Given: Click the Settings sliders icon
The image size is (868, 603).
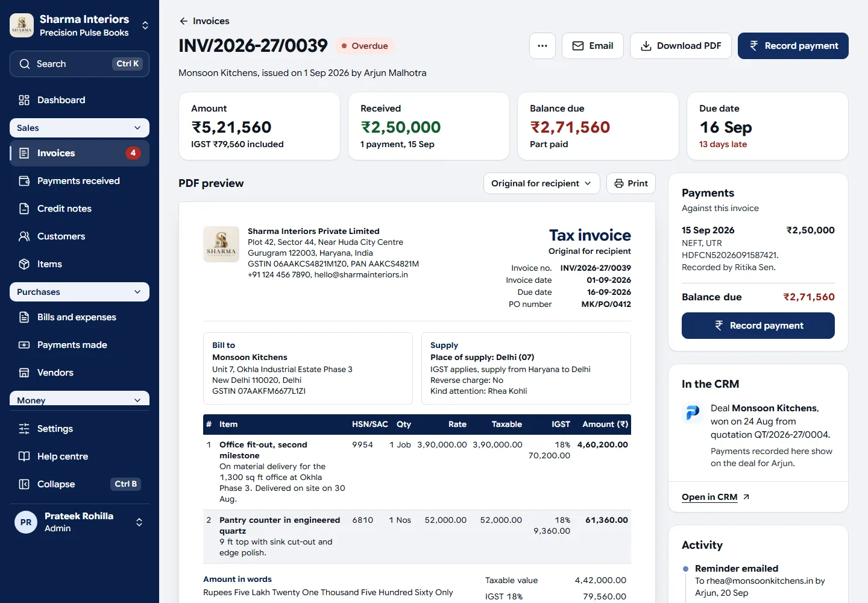Looking at the screenshot, I should click(x=24, y=429).
